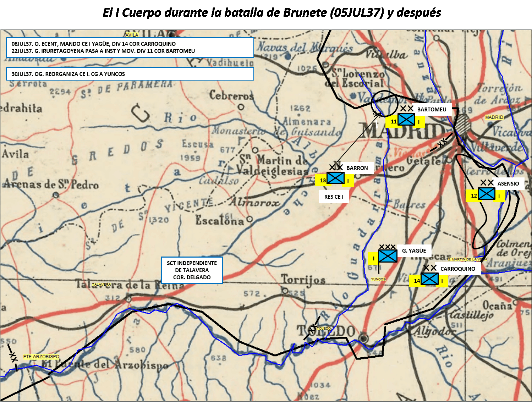The image size is (532, 402).
Task: Click Arenas de Sn Pedro map name
Action: pyautogui.click(x=51, y=185)
